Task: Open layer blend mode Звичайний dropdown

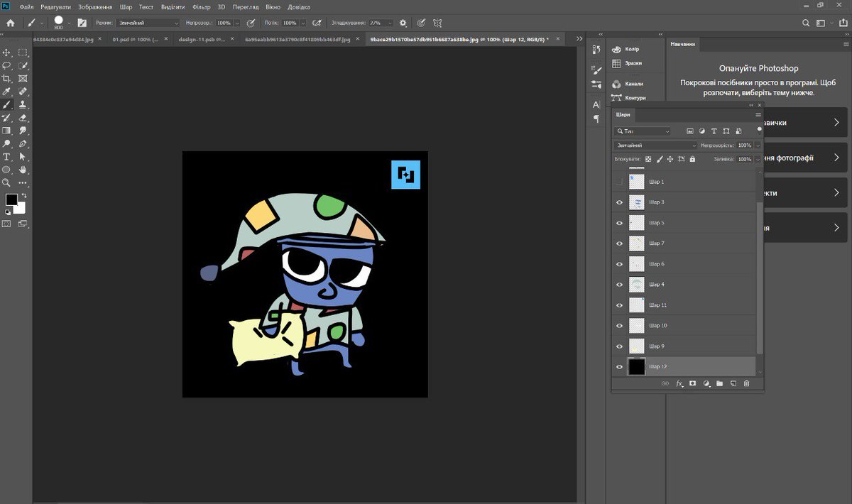Action: pos(655,145)
